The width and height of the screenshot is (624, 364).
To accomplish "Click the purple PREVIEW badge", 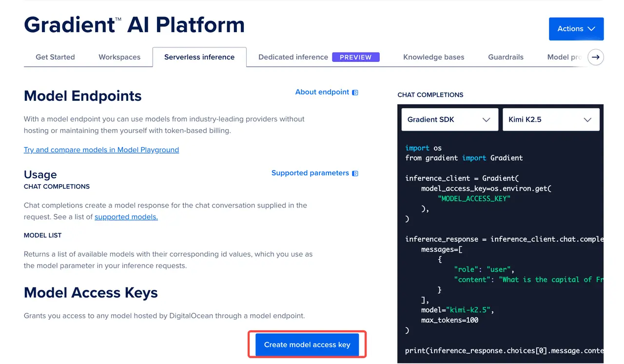I will click(x=355, y=57).
